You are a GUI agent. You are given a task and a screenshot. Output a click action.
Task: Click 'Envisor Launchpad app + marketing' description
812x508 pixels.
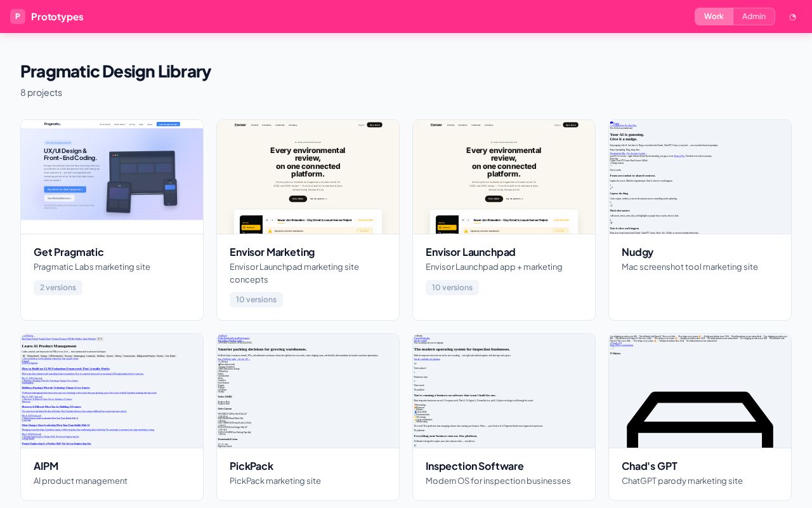pyautogui.click(x=494, y=267)
